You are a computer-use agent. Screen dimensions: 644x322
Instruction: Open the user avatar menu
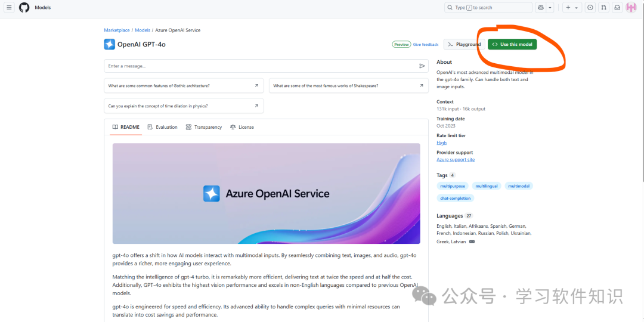point(631,7)
